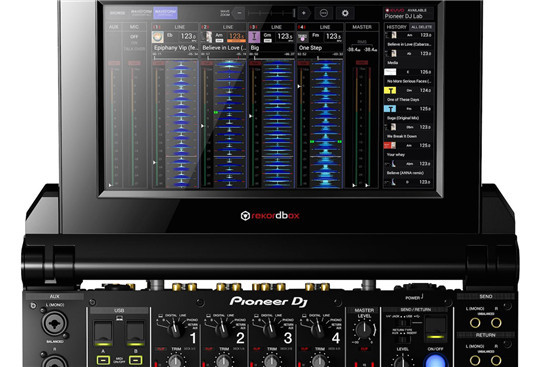The width and height of the screenshot is (550, 367).
Task: Tap the round icon beside the gear
Action: pos(324,13)
